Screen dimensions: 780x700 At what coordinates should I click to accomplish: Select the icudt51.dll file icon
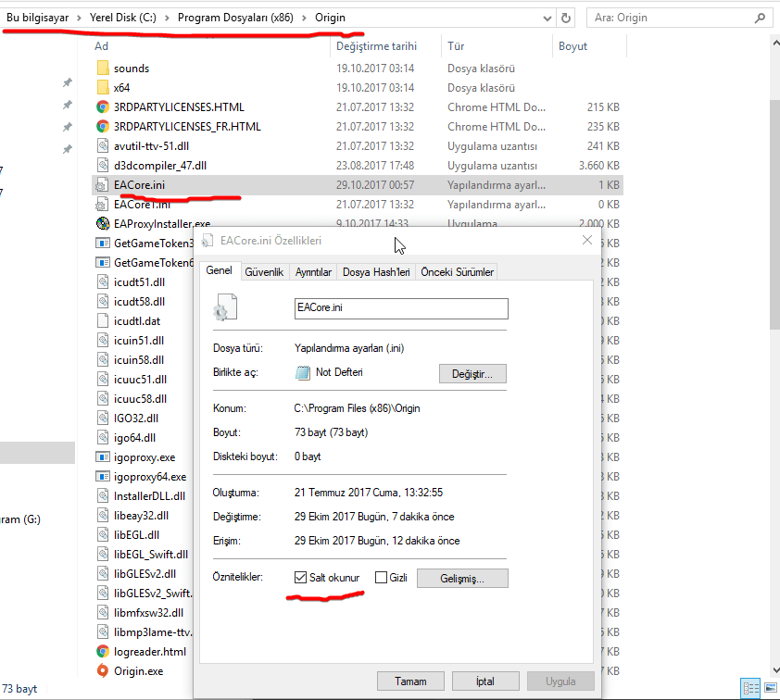[x=103, y=281]
